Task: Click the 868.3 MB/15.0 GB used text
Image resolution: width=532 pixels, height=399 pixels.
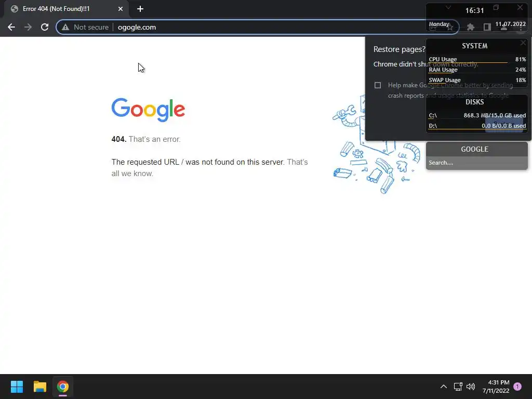Action: [495, 116]
